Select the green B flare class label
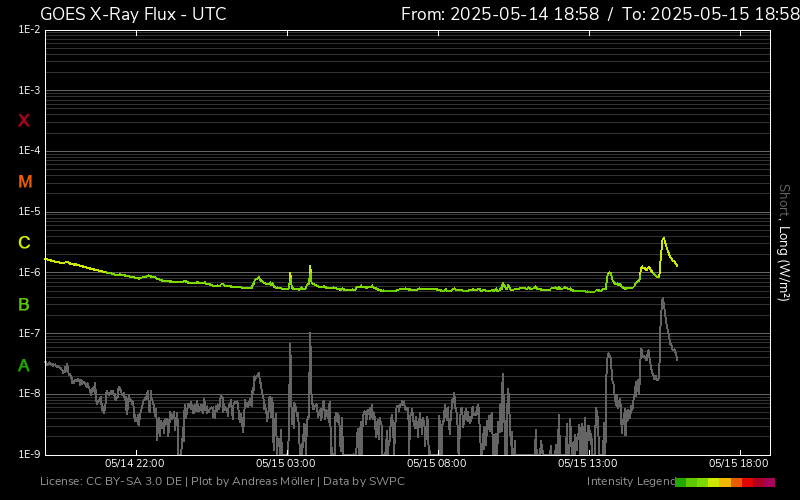The image size is (800, 500). 24,305
